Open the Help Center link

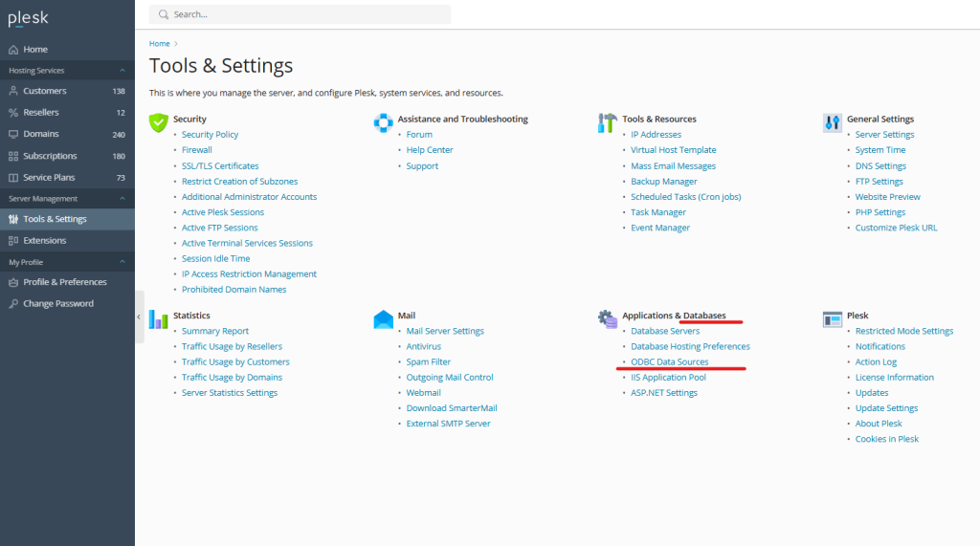pyautogui.click(x=430, y=150)
